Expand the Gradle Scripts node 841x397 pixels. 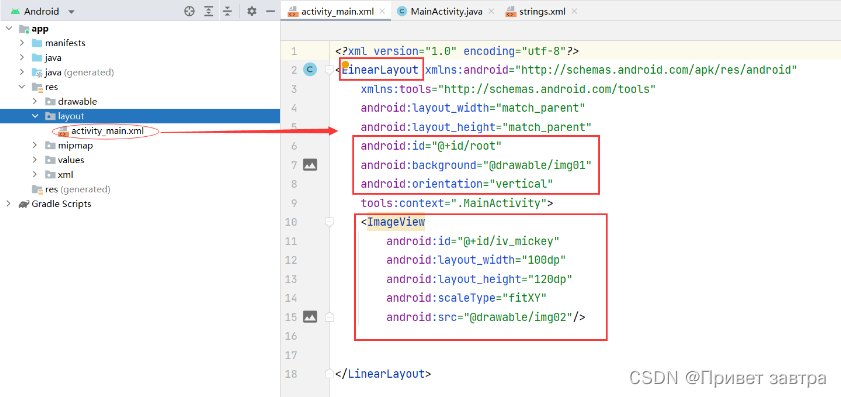9,204
